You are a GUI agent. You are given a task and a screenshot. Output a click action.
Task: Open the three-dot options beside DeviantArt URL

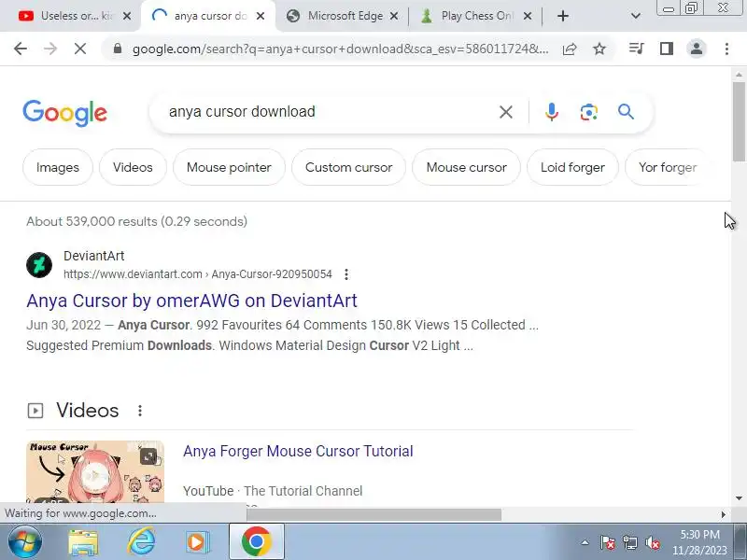pyautogui.click(x=346, y=274)
